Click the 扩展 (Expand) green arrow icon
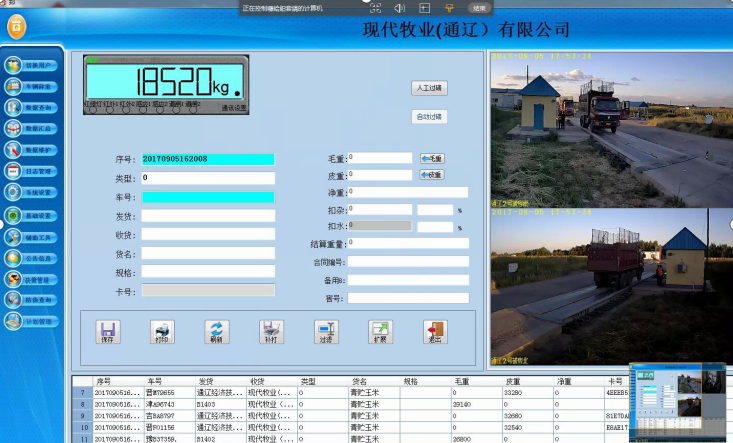 click(380, 332)
